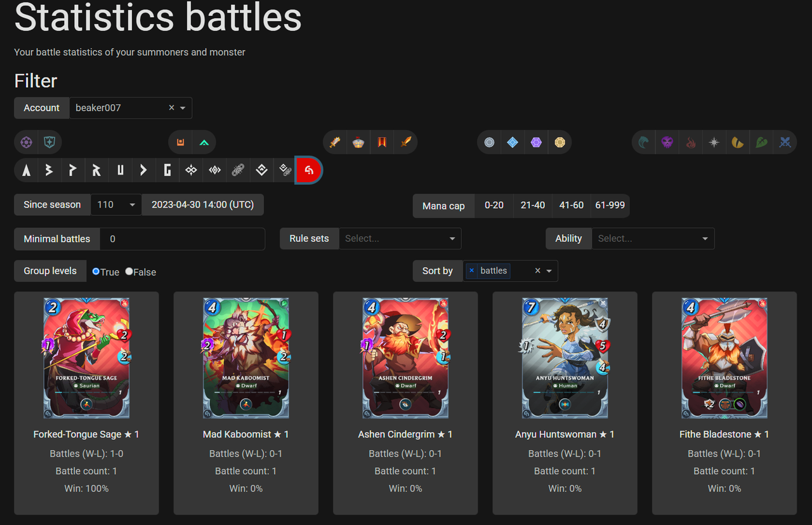Toggle the chain link edition icon
The width and height of the screenshot is (812, 525).
pyautogui.click(x=238, y=170)
